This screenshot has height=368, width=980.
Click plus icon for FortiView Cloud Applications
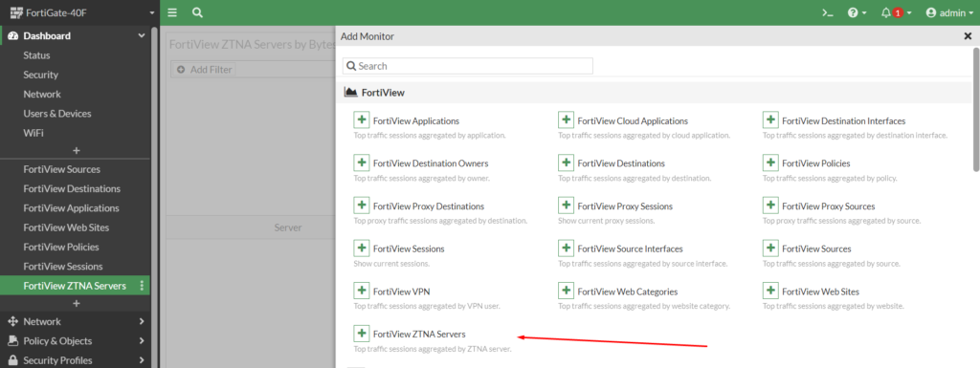click(566, 119)
